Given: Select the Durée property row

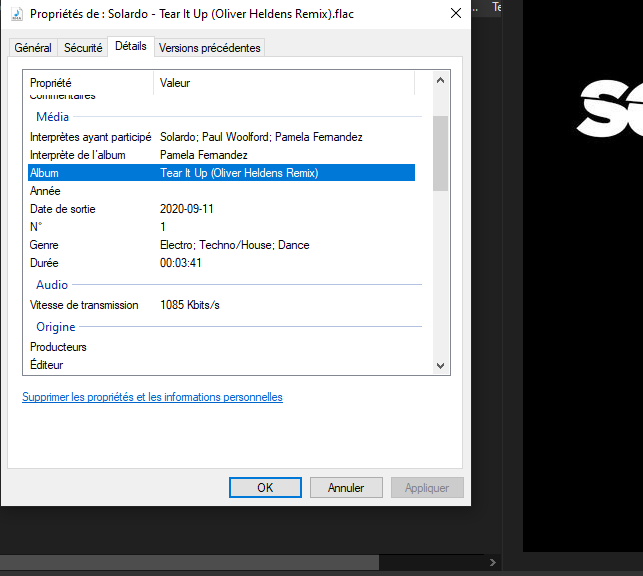Looking at the screenshot, I should pyautogui.click(x=221, y=263).
